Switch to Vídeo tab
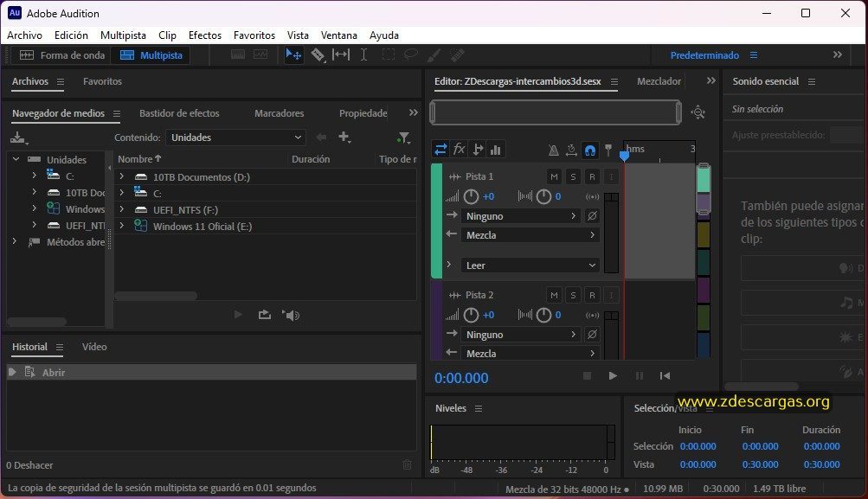The height and width of the screenshot is (499, 868). point(94,346)
